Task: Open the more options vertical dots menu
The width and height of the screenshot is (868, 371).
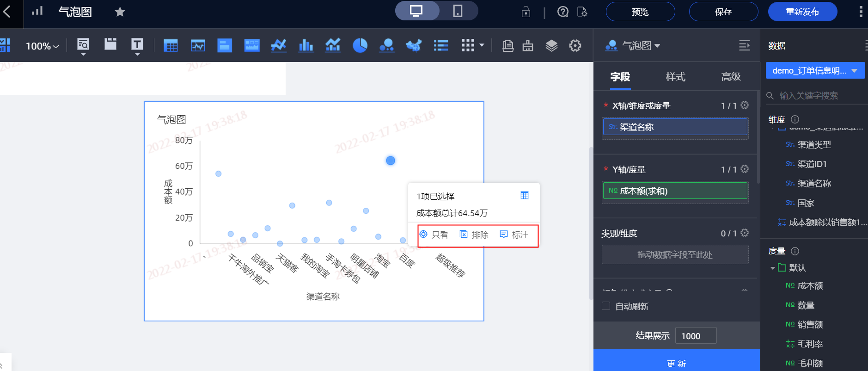Action: point(861,12)
